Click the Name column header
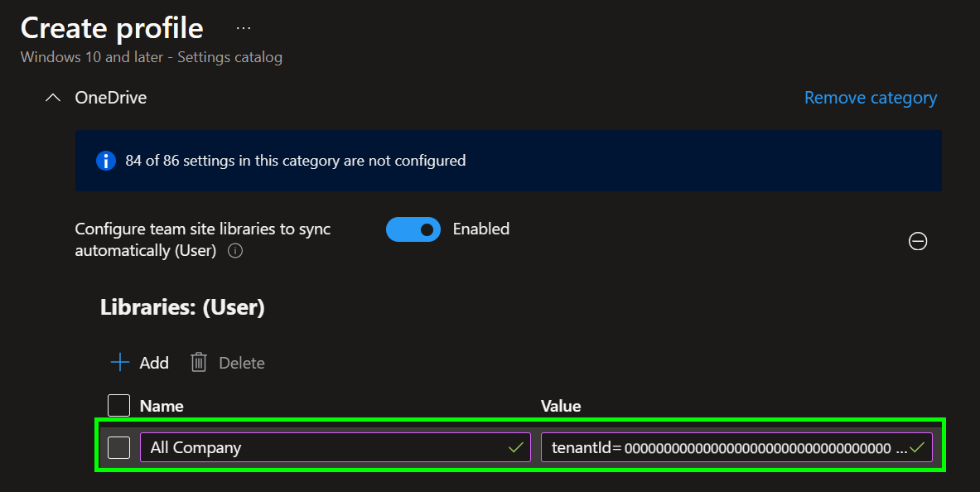This screenshot has height=492, width=980. 162,406
